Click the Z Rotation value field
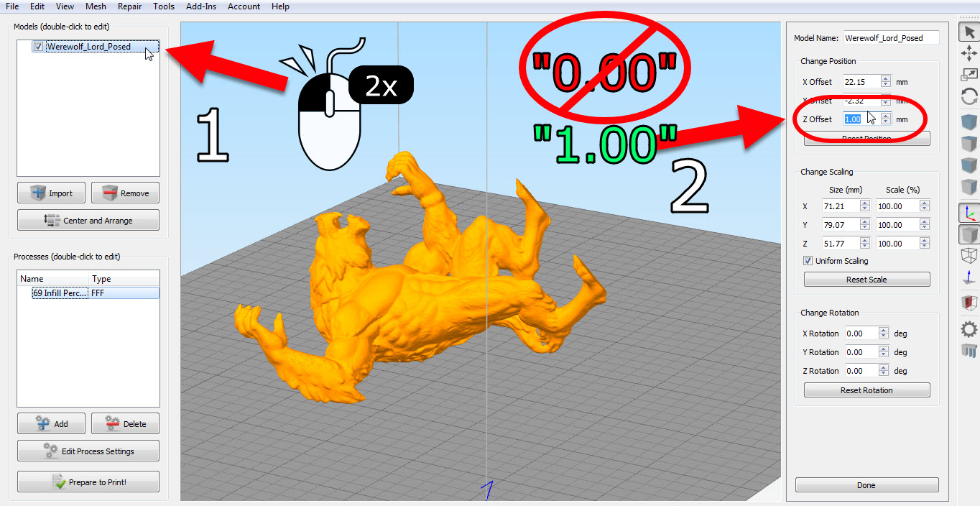This screenshot has height=506, width=980. point(861,371)
